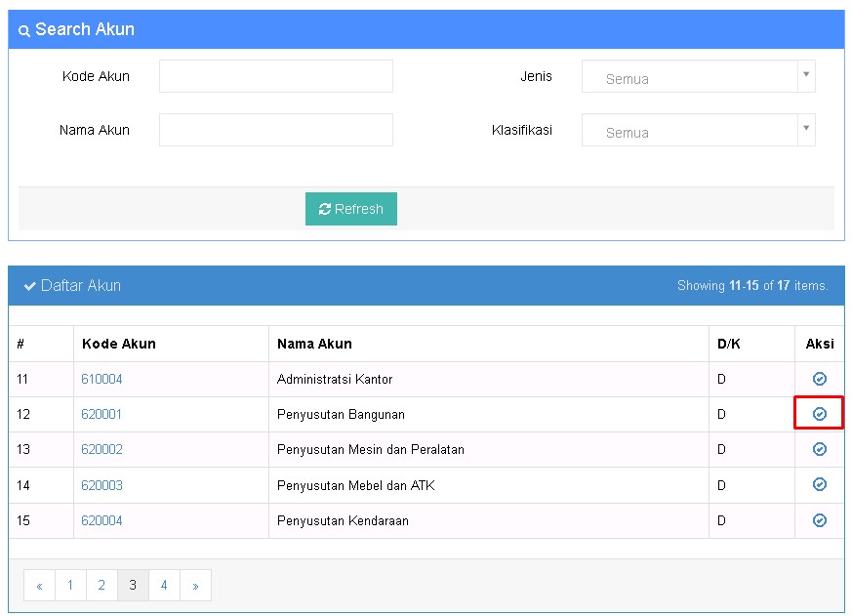Click the action icon for Administratsi Kantor row
The image size is (852, 616).
[819, 379]
